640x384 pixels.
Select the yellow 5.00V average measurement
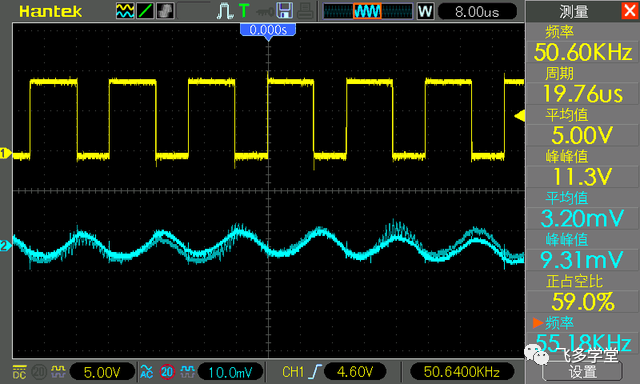click(x=582, y=135)
